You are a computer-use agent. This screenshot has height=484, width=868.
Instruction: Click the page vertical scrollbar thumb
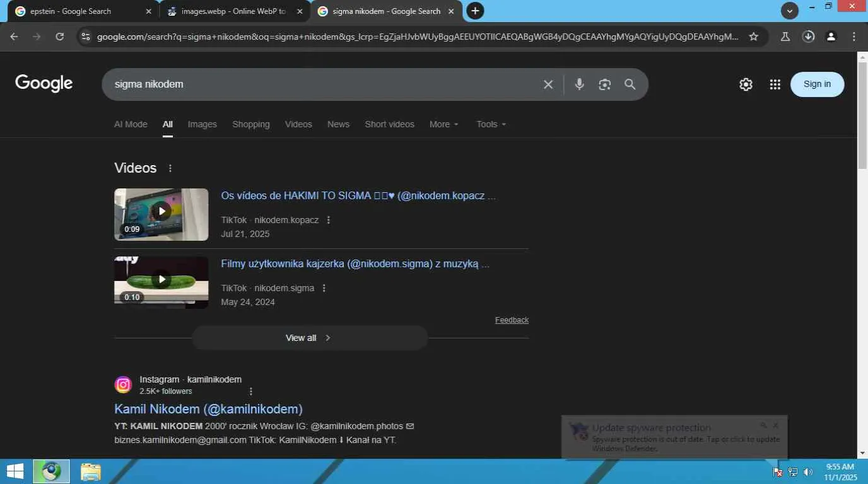pyautogui.click(x=862, y=115)
